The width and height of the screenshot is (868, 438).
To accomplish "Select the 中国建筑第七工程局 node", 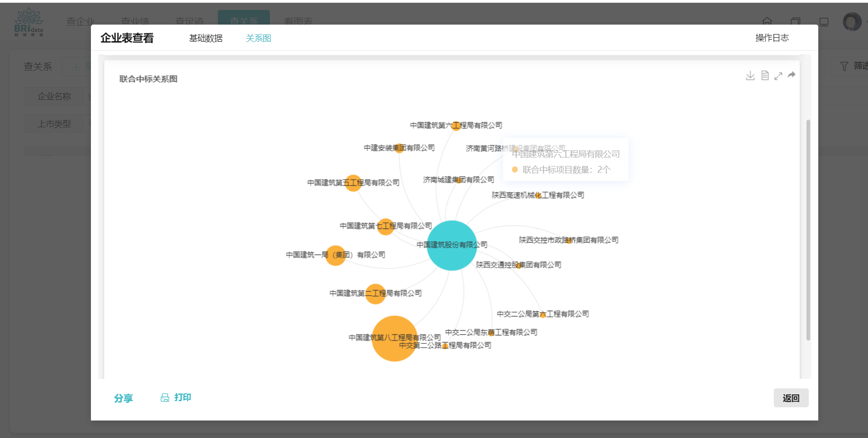I will (x=385, y=227).
